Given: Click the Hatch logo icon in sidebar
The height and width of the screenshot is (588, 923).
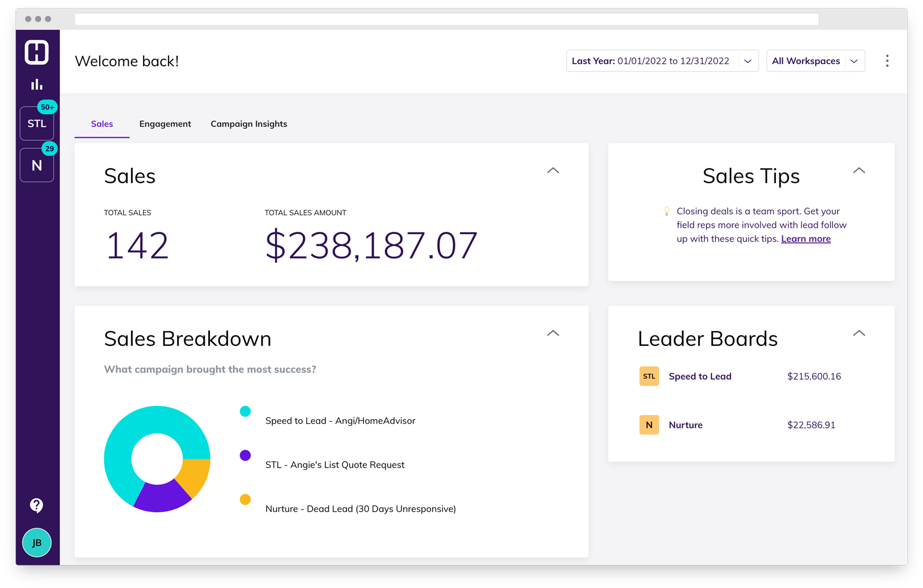Looking at the screenshot, I should tap(36, 52).
